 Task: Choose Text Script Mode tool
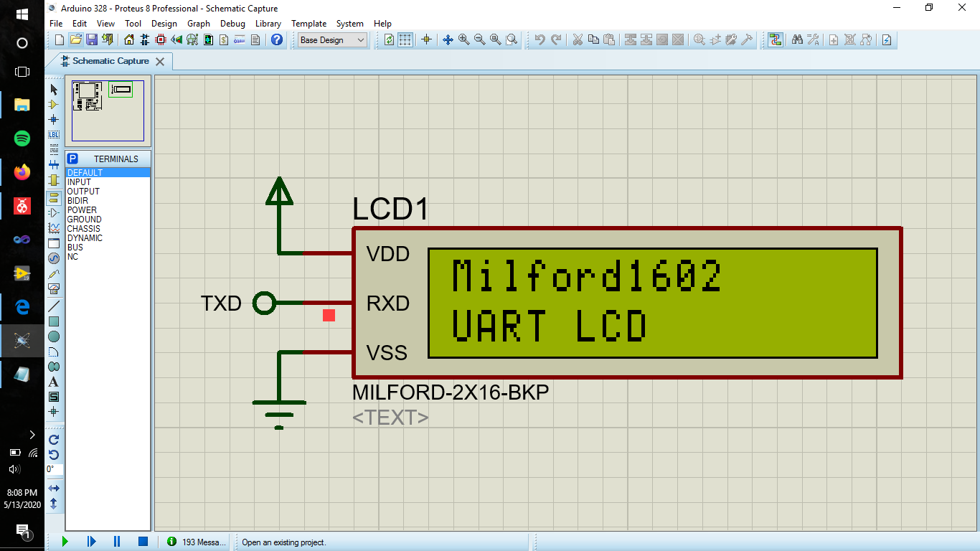click(54, 150)
